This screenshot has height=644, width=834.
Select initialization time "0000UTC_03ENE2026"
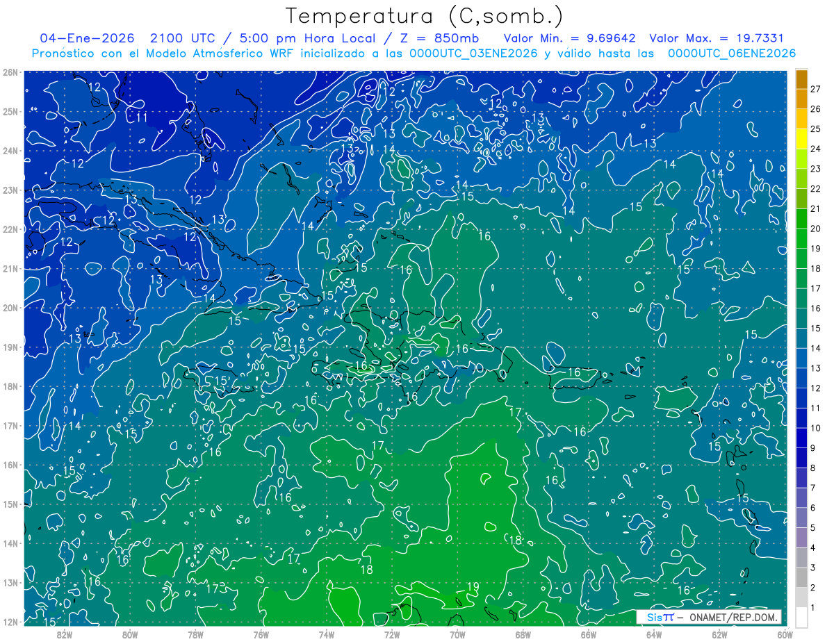coord(473,53)
